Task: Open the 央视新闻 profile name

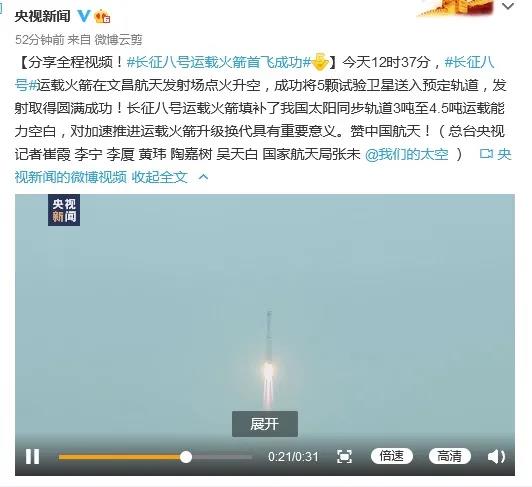Action: tap(42, 16)
